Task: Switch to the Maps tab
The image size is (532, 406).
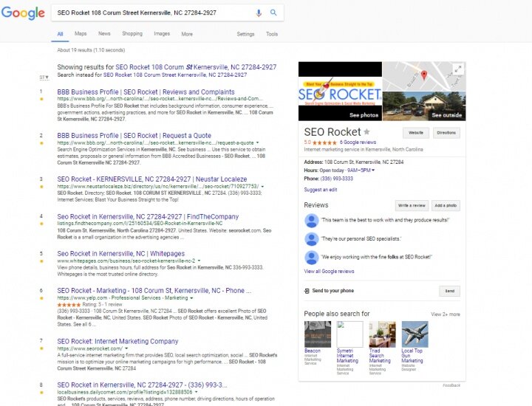Action: (81, 33)
